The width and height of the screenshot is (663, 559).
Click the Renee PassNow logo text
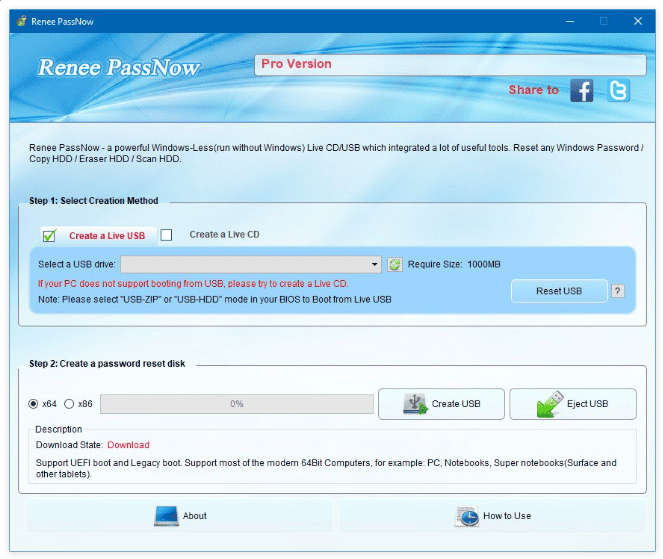(x=118, y=68)
